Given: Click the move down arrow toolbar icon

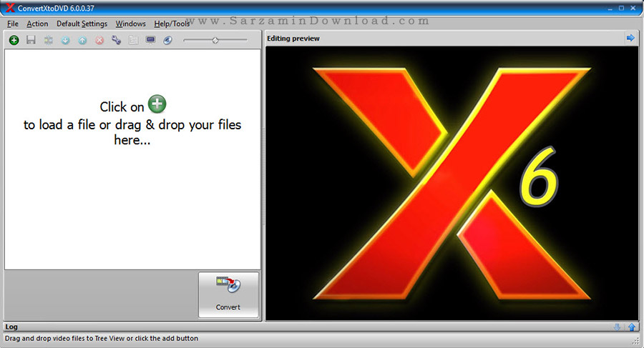Looking at the screenshot, I should coord(65,40).
